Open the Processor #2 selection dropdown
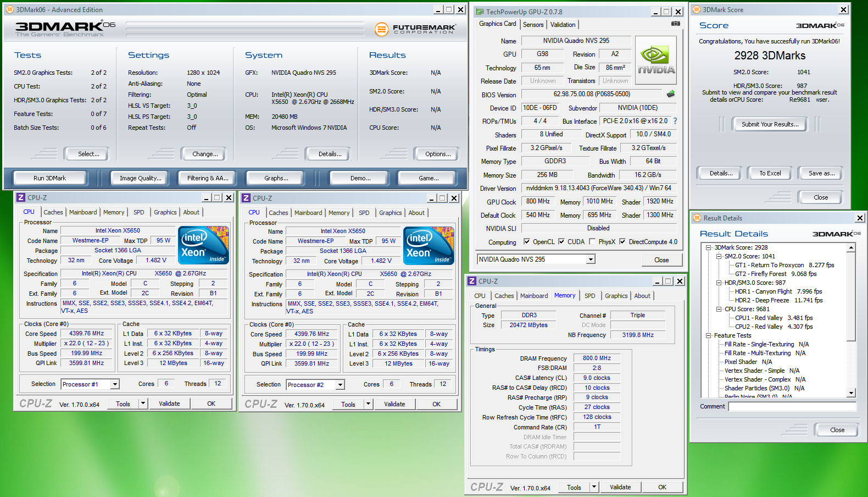This screenshot has height=497, width=868. click(x=340, y=385)
